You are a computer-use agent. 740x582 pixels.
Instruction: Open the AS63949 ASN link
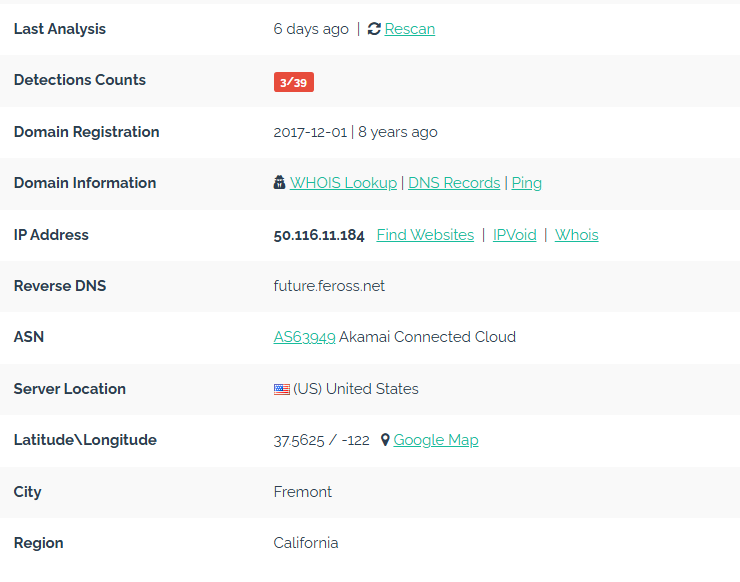pyautogui.click(x=304, y=337)
